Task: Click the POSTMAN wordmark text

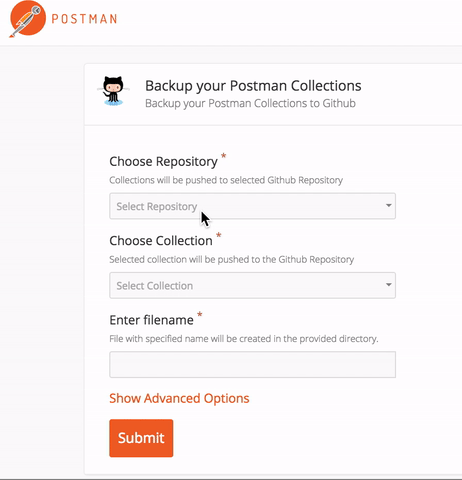Action: tap(84, 19)
